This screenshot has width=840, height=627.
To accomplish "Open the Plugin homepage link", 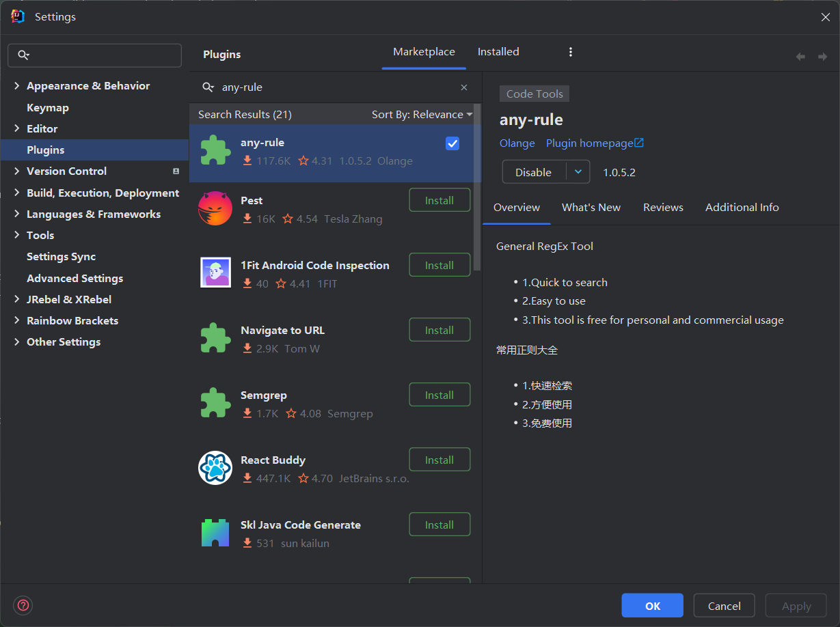I will pyautogui.click(x=595, y=143).
